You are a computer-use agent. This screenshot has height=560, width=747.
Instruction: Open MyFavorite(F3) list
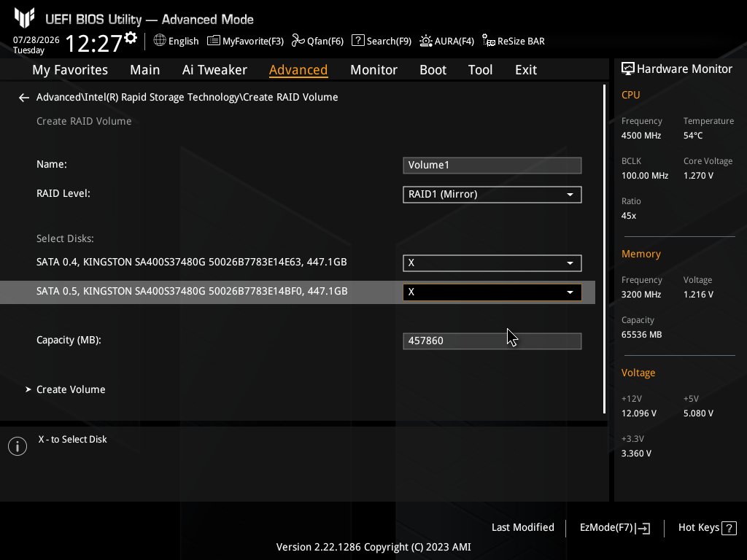tap(245, 41)
